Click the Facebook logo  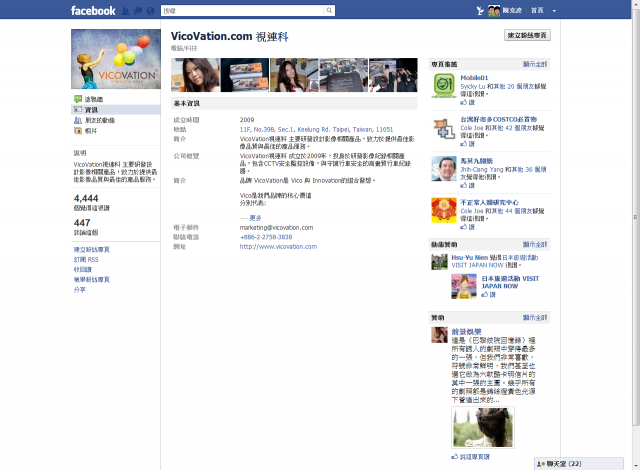pos(93,11)
